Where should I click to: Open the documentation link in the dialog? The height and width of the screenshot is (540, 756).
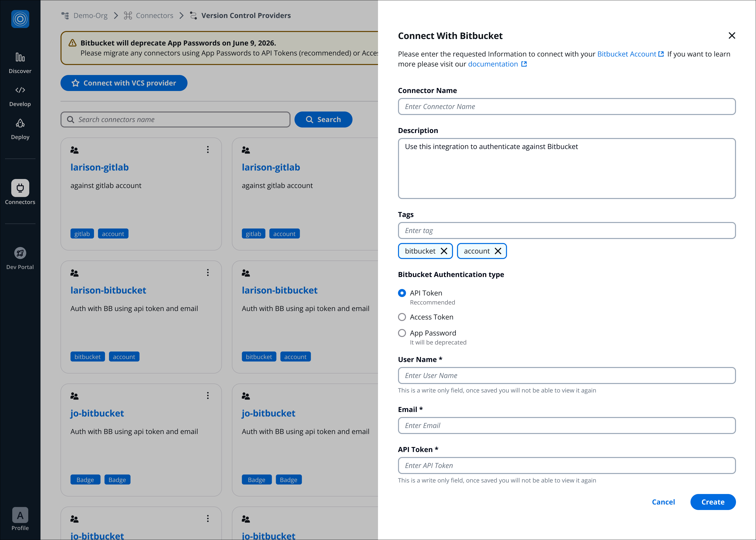(493, 64)
